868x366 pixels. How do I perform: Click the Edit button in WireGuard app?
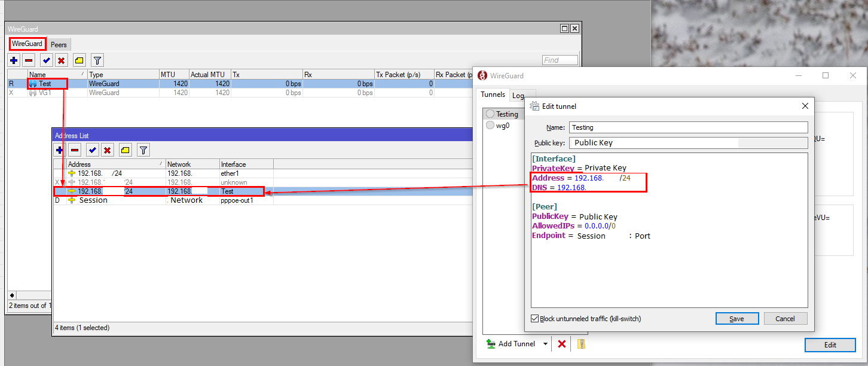830,345
